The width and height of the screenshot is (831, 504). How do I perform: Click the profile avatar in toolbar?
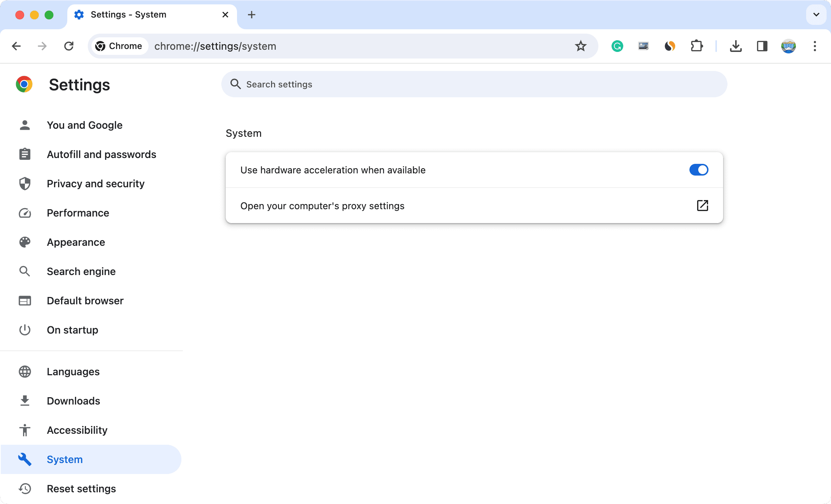(789, 46)
